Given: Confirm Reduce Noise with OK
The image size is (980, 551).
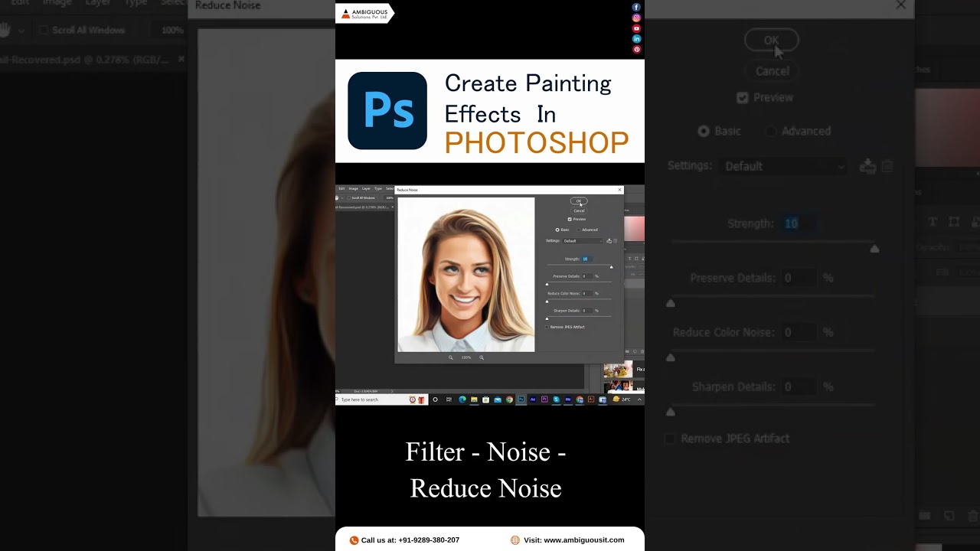Looking at the screenshot, I should pyautogui.click(x=579, y=201).
